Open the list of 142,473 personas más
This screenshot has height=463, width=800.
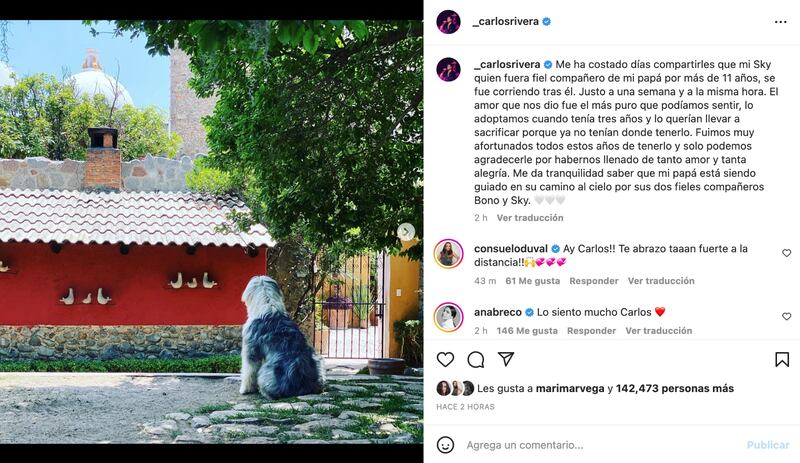[x=674, y=388]
